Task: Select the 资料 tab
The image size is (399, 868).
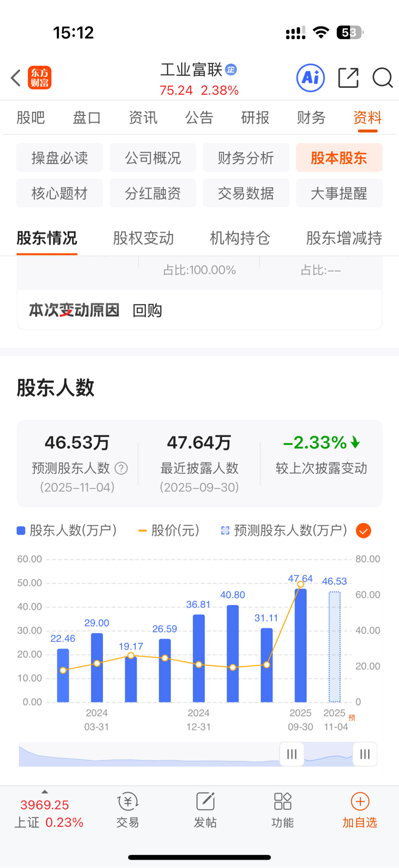Action: point(367,117)
